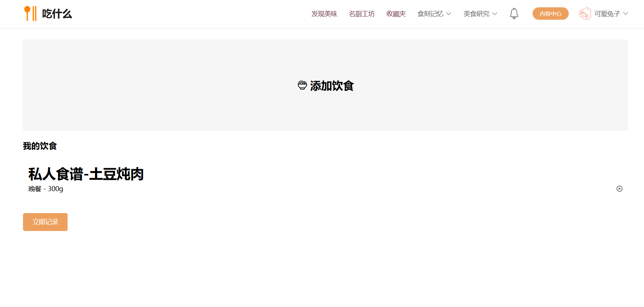
Task: Click the 可爱兔子 username
Action: coord(607,14)
